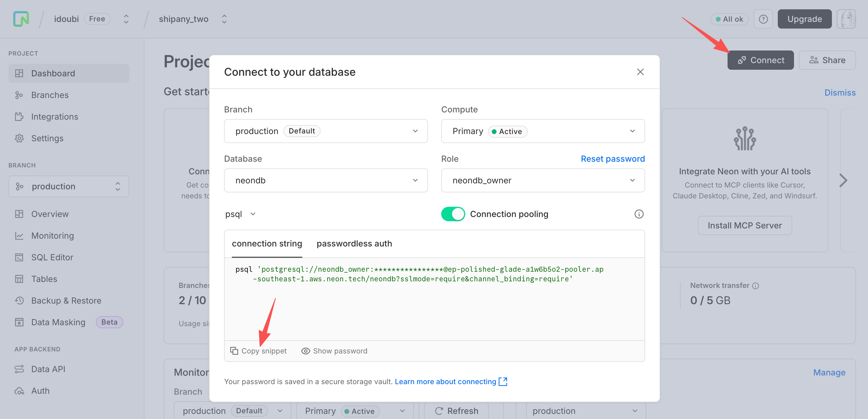Viewport: 868px width, 419px height.
Task: Click the Install MCP Server button
Action: coord(744,225)
